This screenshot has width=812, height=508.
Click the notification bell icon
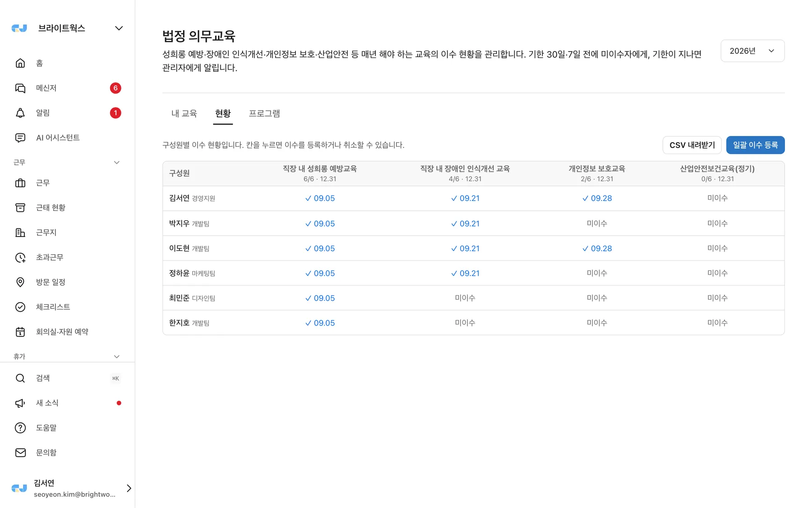click(20, 113)
